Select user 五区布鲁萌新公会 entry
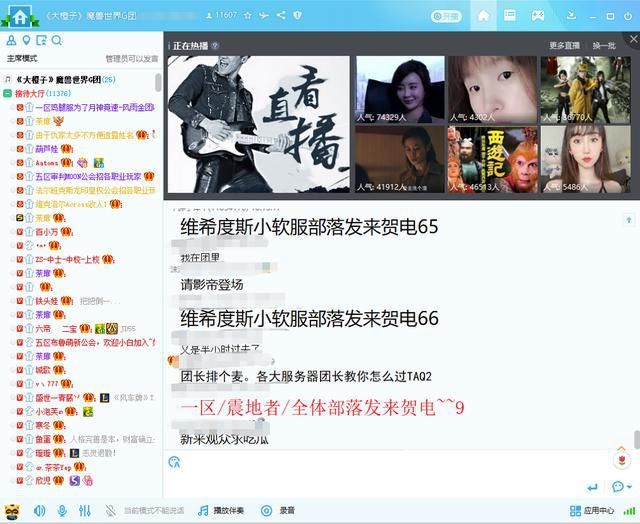640x524 pixels. coord(95,342)
